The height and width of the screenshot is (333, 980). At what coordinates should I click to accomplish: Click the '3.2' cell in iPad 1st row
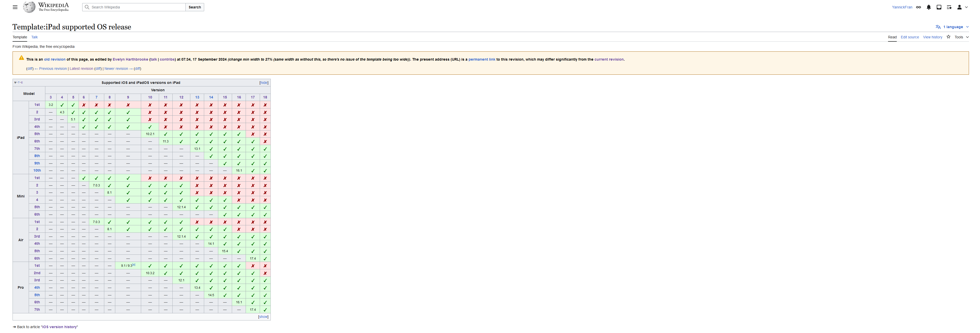[x=51, y=105]
